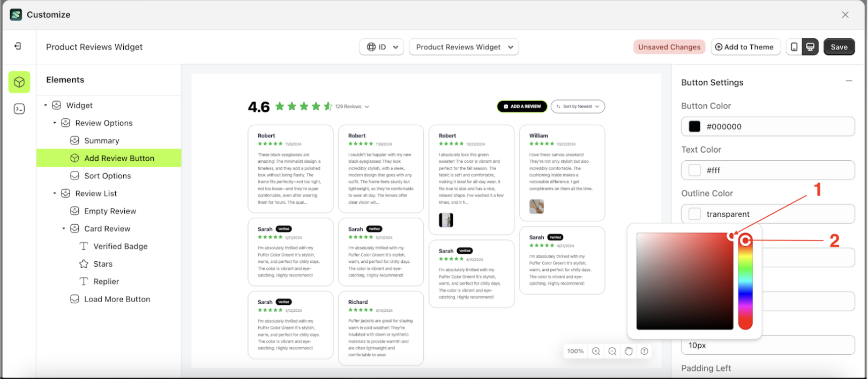Open the help question mark icon
This screenshot has width=868, height=379.
(x=645, y=351)
